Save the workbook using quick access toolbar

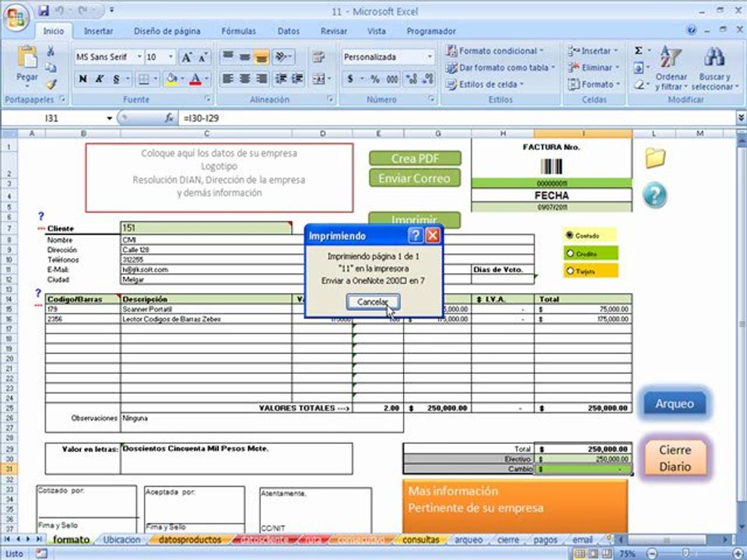tap(44, 10)
